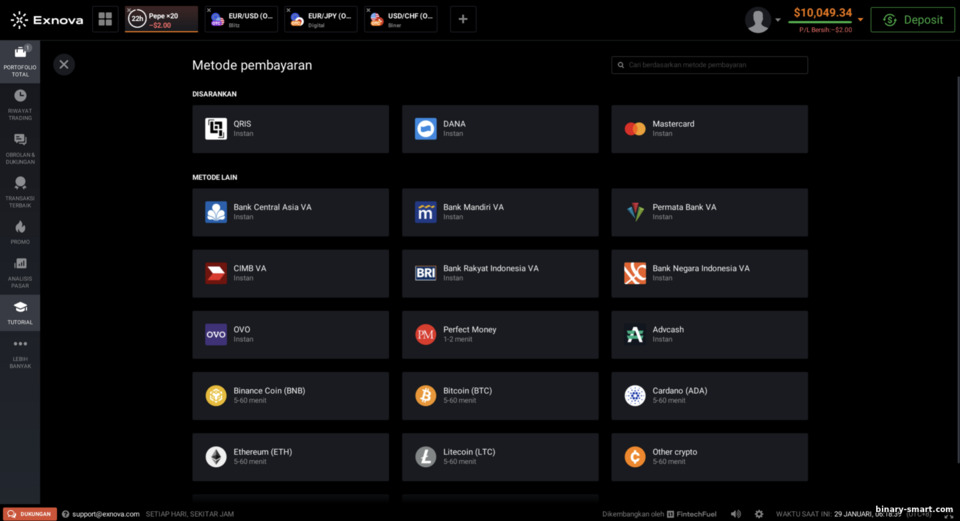The image size is (960, 521).
Task: Click the payment method search field
Action: click(x=710, y=65)
